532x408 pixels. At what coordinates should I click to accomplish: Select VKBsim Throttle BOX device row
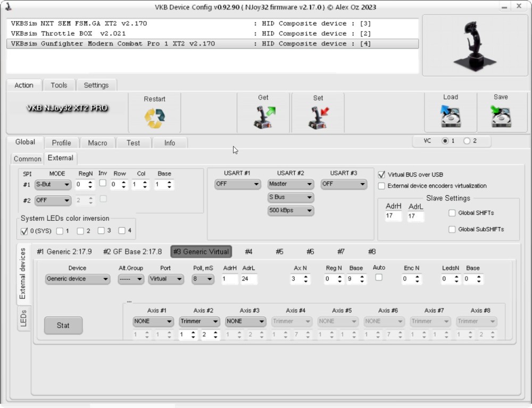[212, 34]
